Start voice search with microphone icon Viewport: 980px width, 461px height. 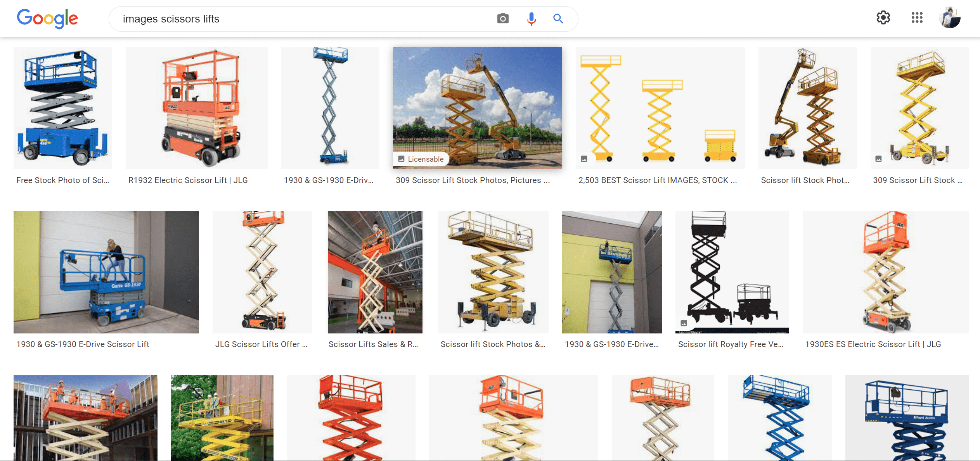click(x=531, y=19)
